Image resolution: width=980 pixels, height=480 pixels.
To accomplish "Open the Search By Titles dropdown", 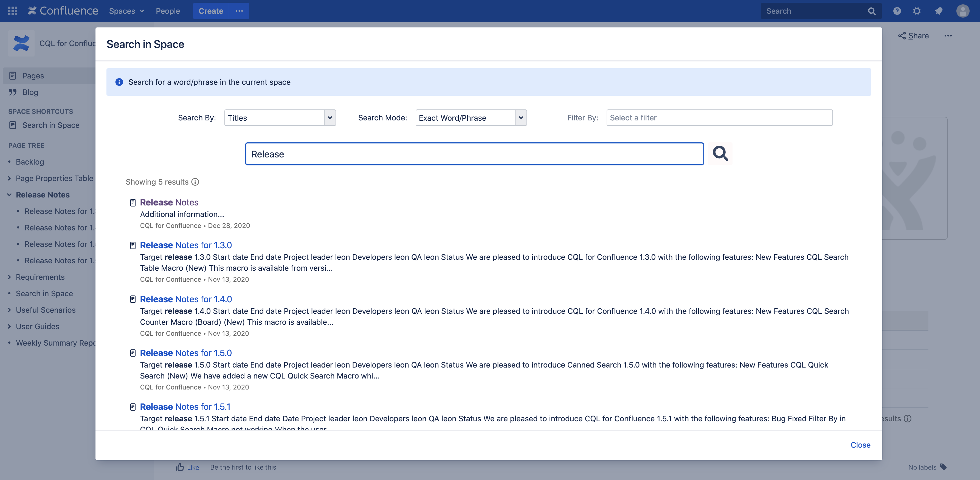I will click(280, 118).
